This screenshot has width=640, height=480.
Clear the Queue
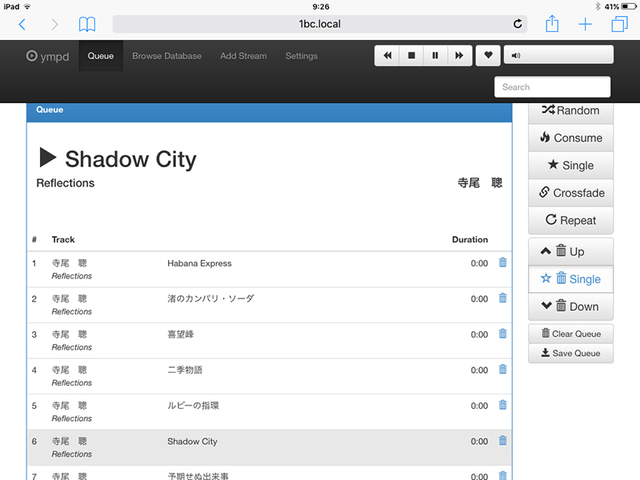(571, 334)
